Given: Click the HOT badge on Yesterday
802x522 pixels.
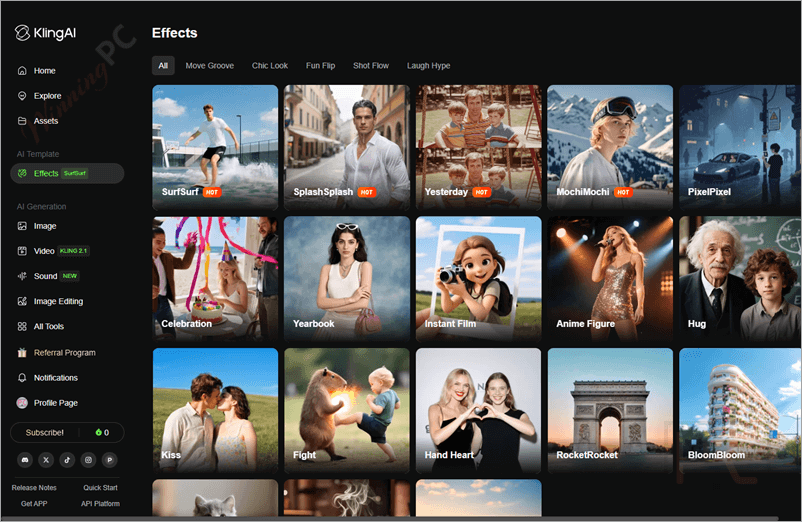Looking at the screenshot, I should pyautogui.click(x=481, y=192).
